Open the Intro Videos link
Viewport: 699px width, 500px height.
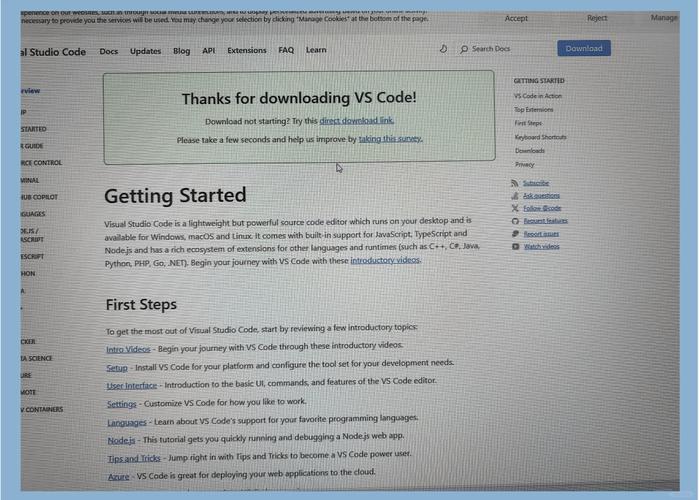coord(128,349)
